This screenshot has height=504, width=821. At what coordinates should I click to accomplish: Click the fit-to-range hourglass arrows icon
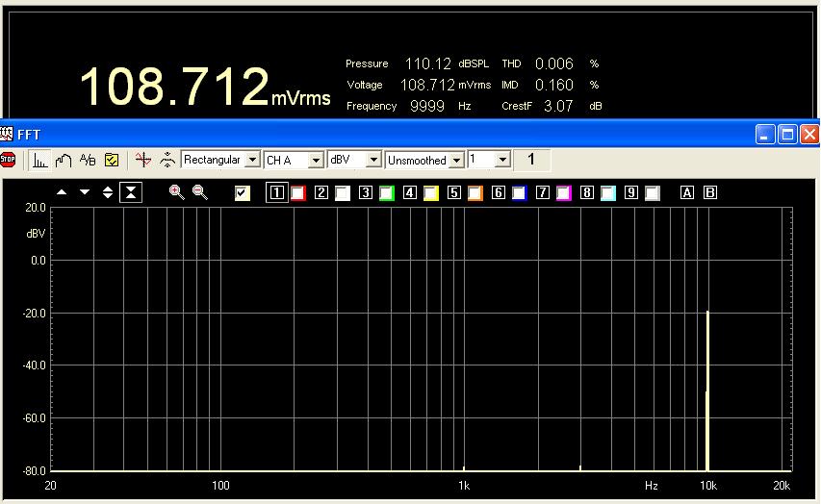click(x=131, y=192)
